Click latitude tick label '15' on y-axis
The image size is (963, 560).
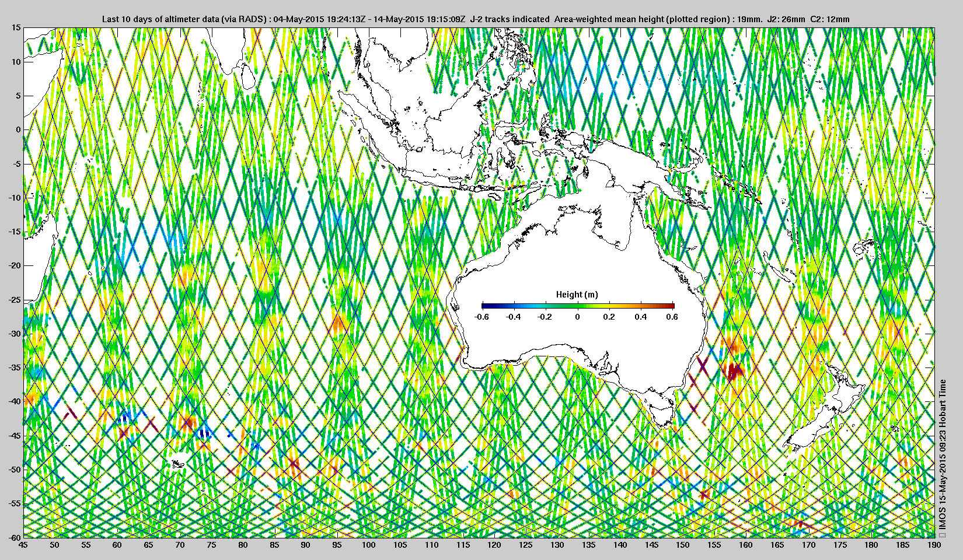[16, 27]
